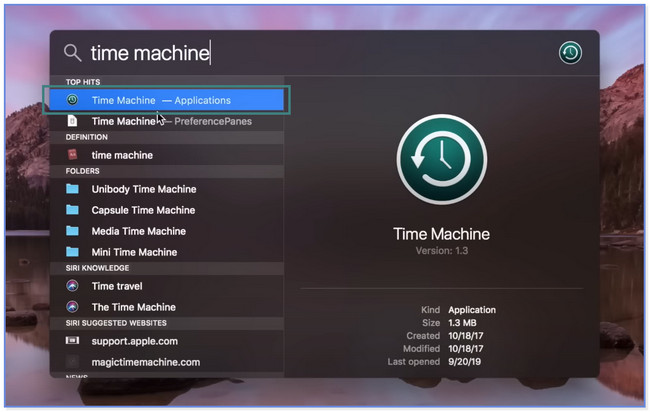Click the FOLDERS section header
Viewport: 650px width, 412px height.
tap(82, 171)
